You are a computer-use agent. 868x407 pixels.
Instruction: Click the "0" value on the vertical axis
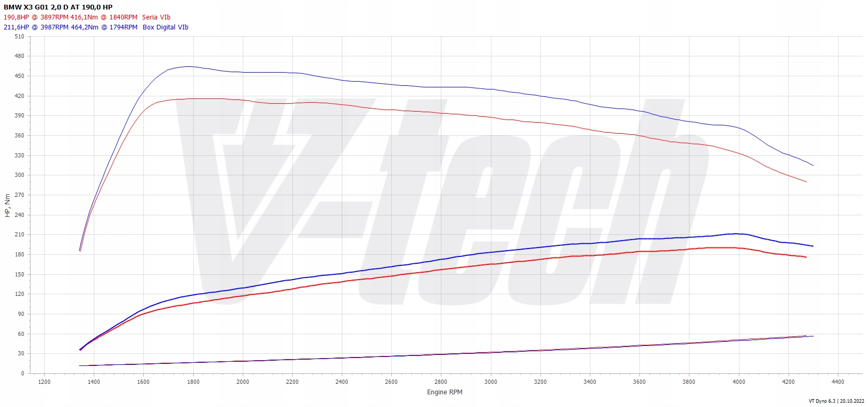click(x=23, y=373)
